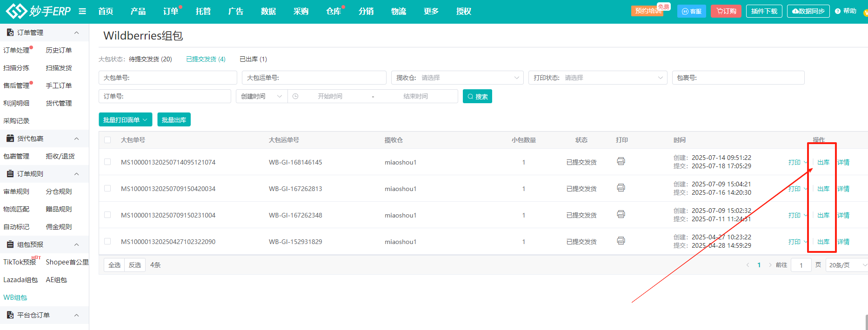
Task: Click the 组包预报 section icon
Action: [x=10, y=244]
